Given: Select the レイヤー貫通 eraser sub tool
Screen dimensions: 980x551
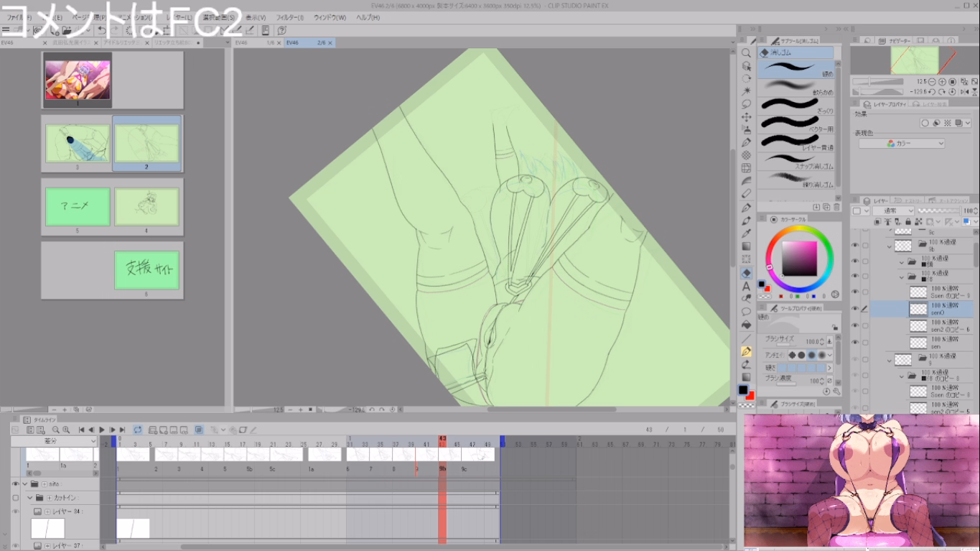Looking at the screenshot, I should [797, 142].
